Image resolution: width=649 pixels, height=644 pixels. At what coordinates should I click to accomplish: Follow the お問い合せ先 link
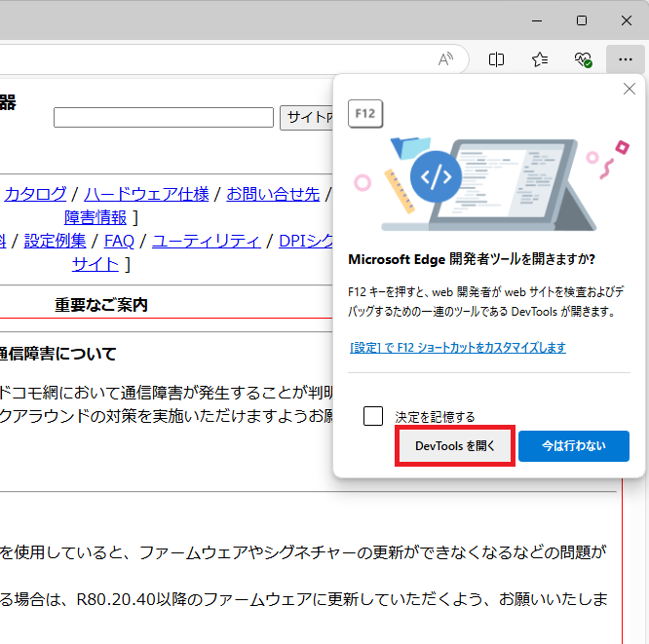273,194
